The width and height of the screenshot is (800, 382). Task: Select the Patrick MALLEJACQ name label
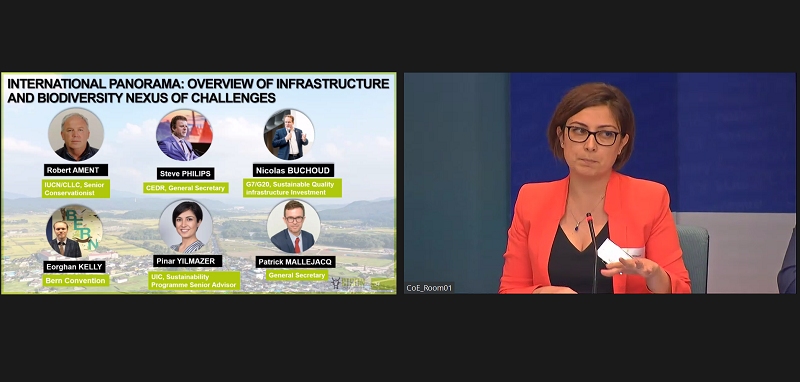[295, 262]
